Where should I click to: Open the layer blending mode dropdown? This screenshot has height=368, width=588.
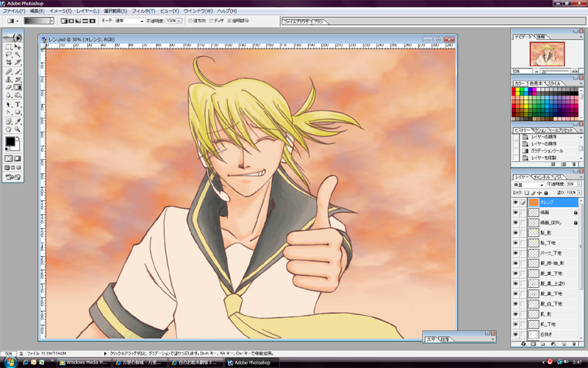point(529,185)
